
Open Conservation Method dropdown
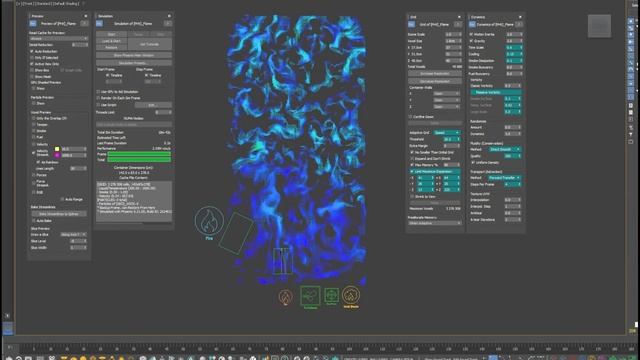[504, 149]
